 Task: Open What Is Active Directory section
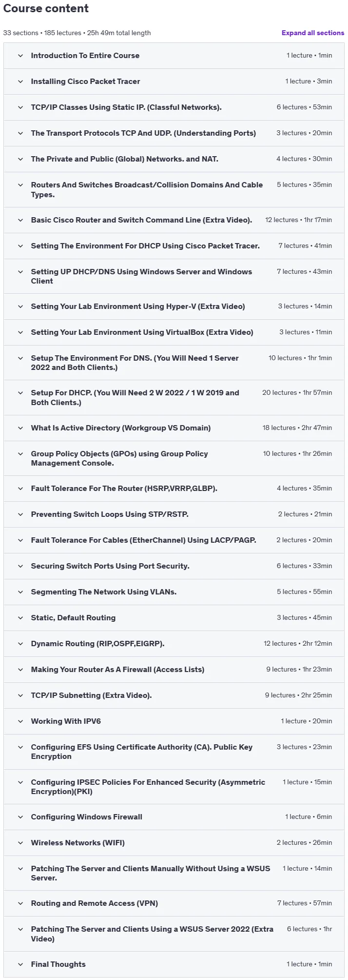coord(174,428)
